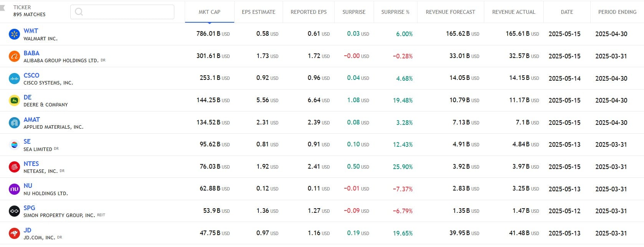Sort by PERIOD ENDING column header
The image size is (644, 247).
(x=617, y=12)
